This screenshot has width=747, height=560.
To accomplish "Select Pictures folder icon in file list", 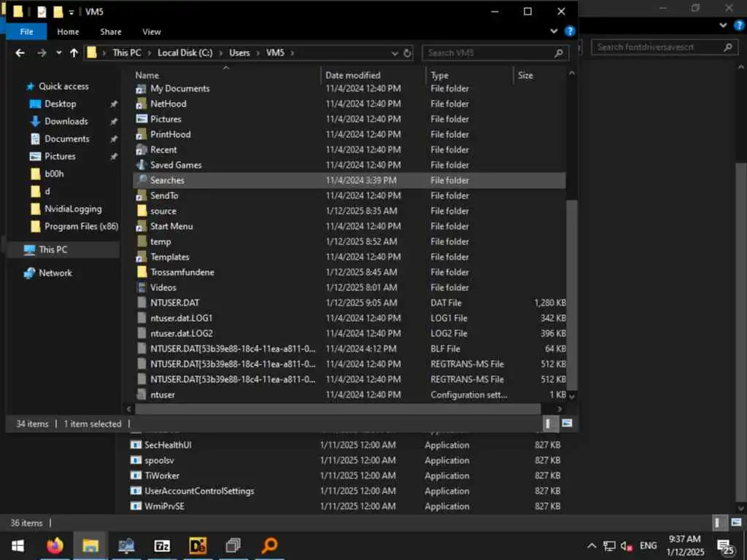I will point(141,119).
